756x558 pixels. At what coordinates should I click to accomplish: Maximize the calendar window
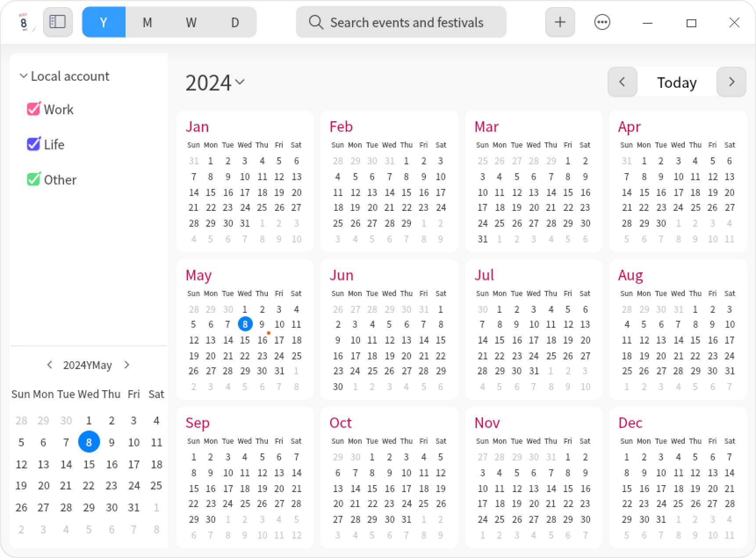pos(691,23)
